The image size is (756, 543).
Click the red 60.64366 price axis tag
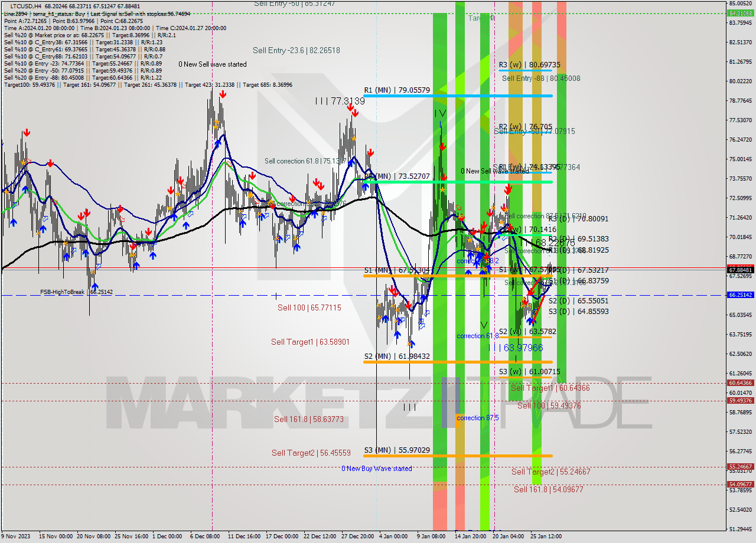tap(740, 383)
